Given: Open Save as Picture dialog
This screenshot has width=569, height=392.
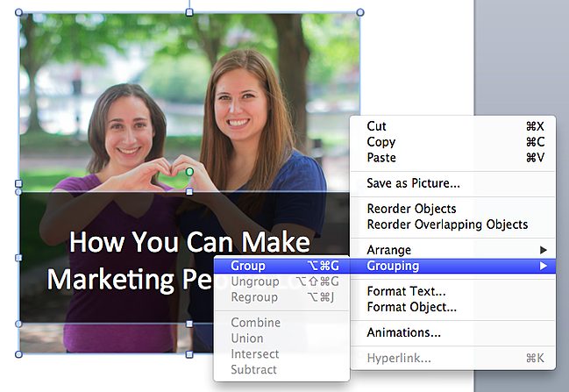Looking at the screenshot, I should pos(413,183).
